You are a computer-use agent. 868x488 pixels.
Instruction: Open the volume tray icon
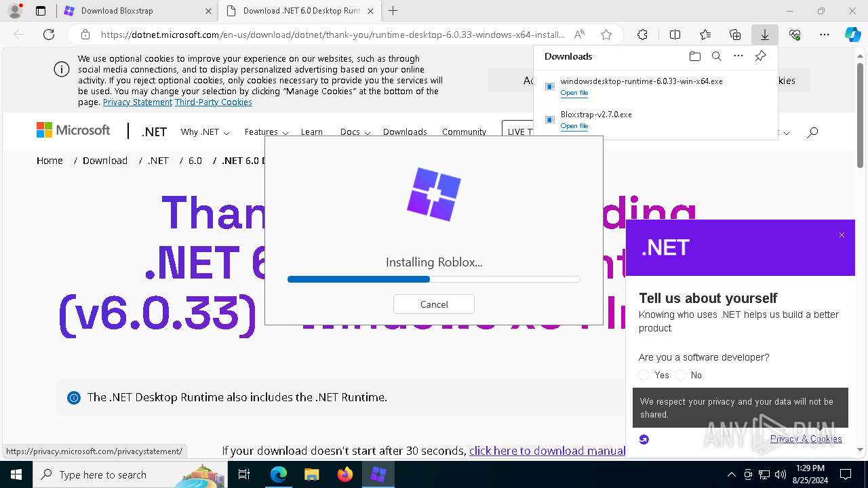pyautogui.click(x=781, y=474)
